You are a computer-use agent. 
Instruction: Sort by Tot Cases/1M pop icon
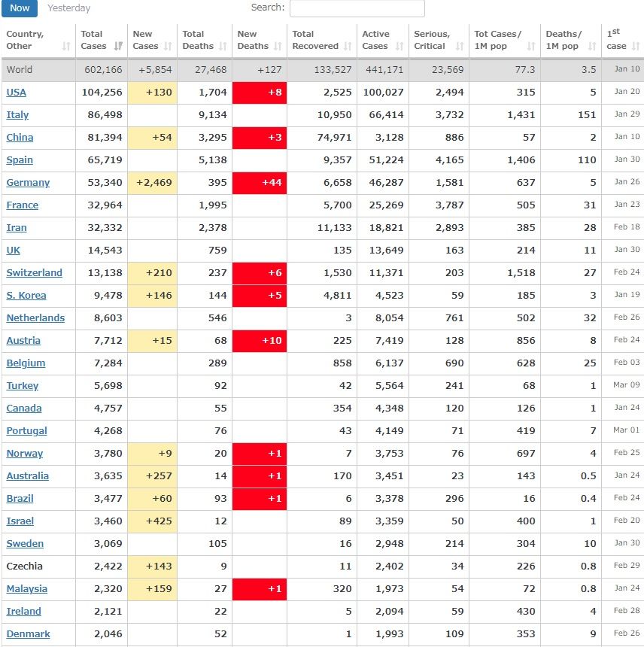(531, 47)
